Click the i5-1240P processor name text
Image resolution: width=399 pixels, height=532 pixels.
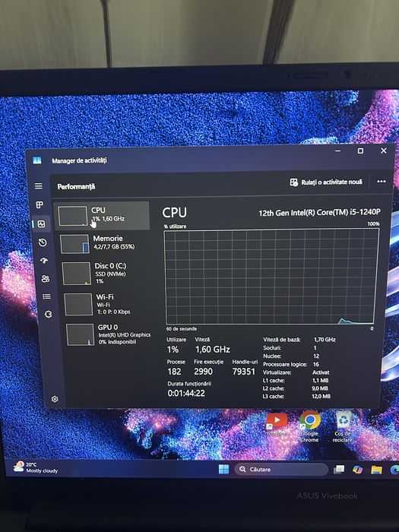tap(319, 212)
